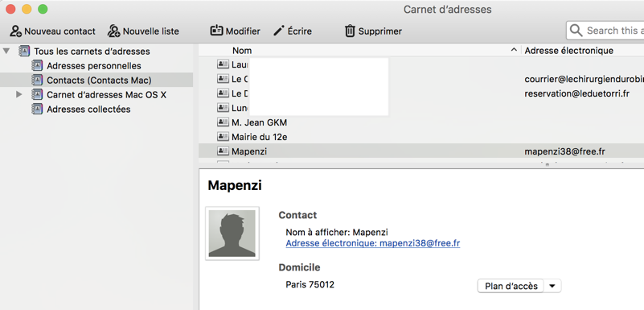Click the search address book field
The width and height of the screenshot is (644, 310).
pyautogui.click(x=605, y=31)
